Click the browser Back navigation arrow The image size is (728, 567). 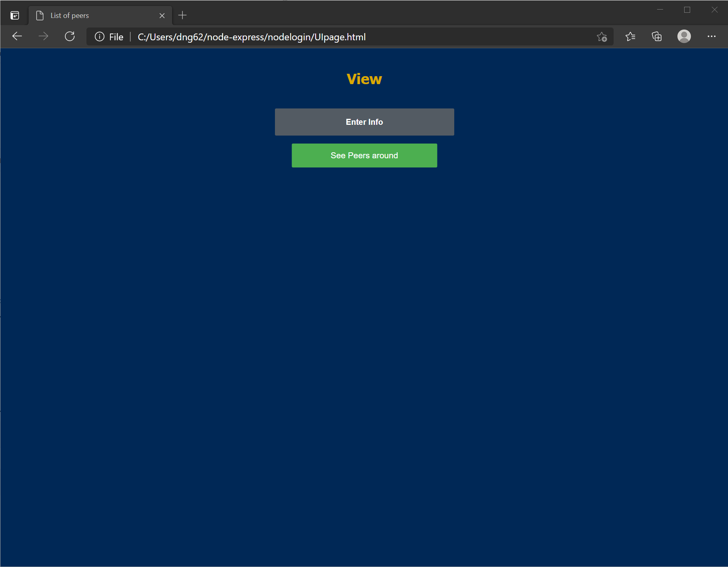pos(17,36)
